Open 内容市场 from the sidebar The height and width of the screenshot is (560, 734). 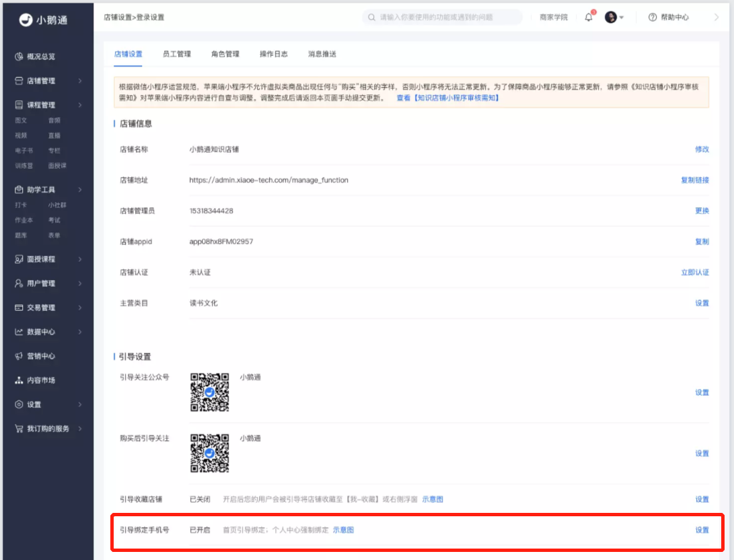click(36, 380)
